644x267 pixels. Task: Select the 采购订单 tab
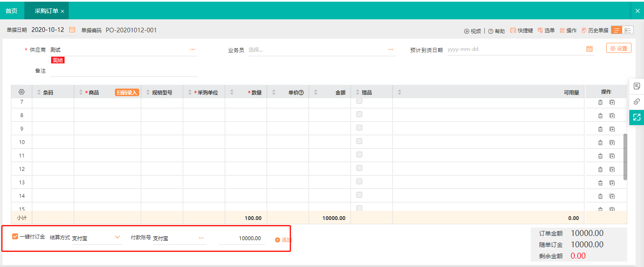pos(46,11)
